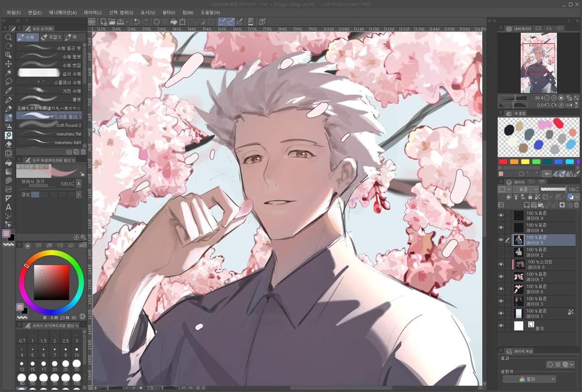Open save options dropdown arrow in command bar

(127, 22)
